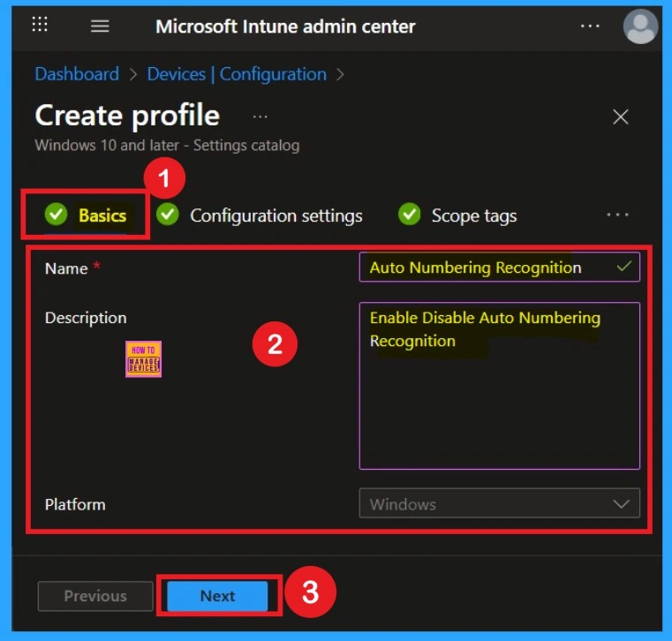The width and height of the screenshot is (672, 641).
Task: Click the Description label text
Action: (86, 318)
